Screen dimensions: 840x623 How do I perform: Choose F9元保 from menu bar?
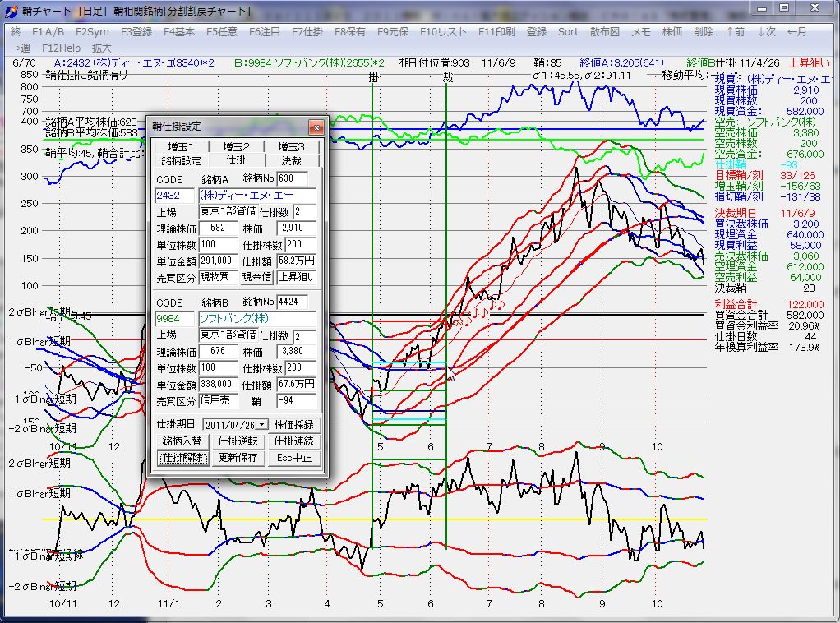393,31
